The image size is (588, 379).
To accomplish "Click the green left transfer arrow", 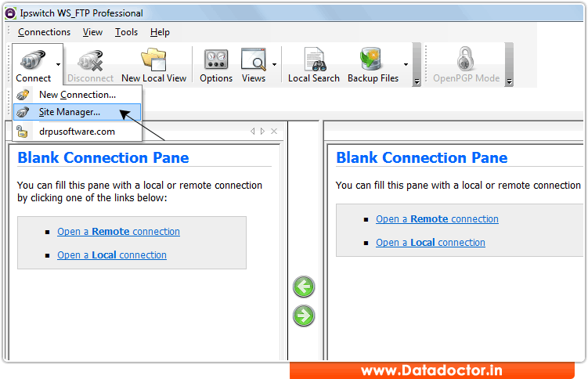I will click(x=304, y=287).
